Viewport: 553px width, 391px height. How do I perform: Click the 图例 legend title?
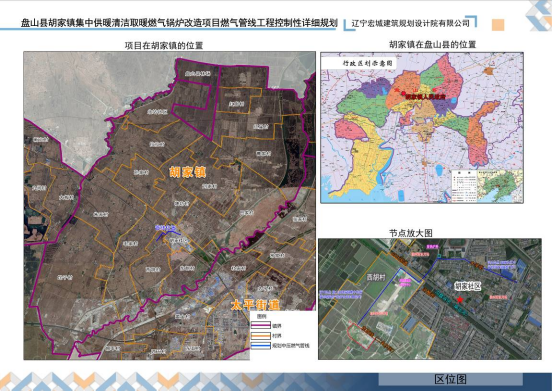click(261, 317)
